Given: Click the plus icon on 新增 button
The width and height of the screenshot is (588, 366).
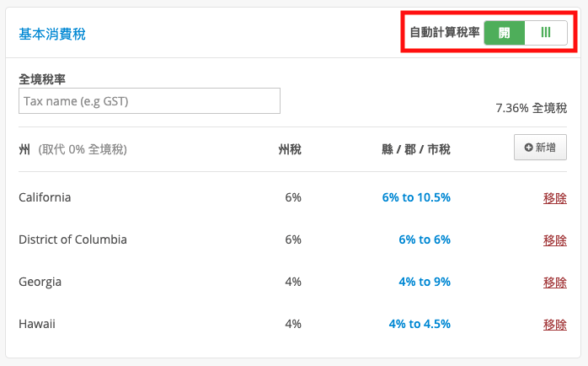Looking at the screenshot, I should pos(528,148).
